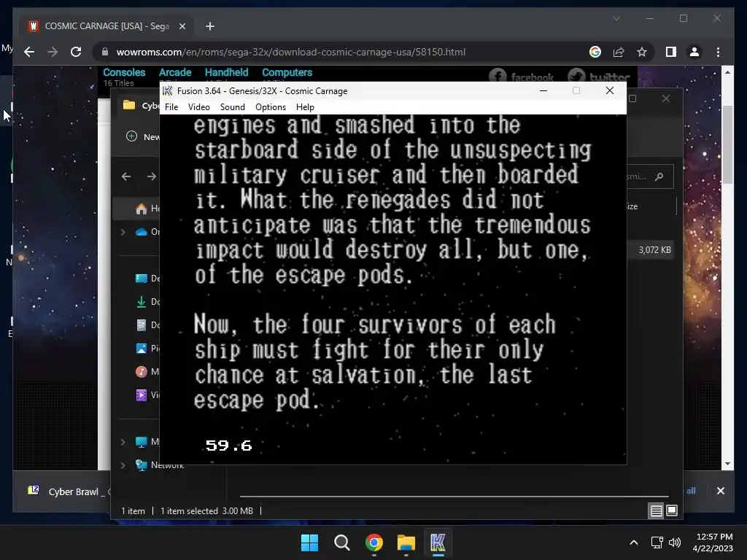Open a new Chrome tab
747x560 pixels.
[x=210, y=26]
